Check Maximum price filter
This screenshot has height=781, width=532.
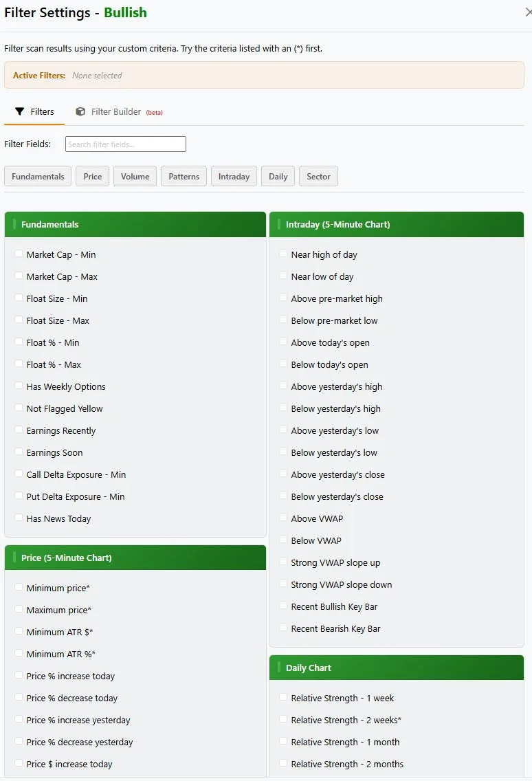pos(19,608)
